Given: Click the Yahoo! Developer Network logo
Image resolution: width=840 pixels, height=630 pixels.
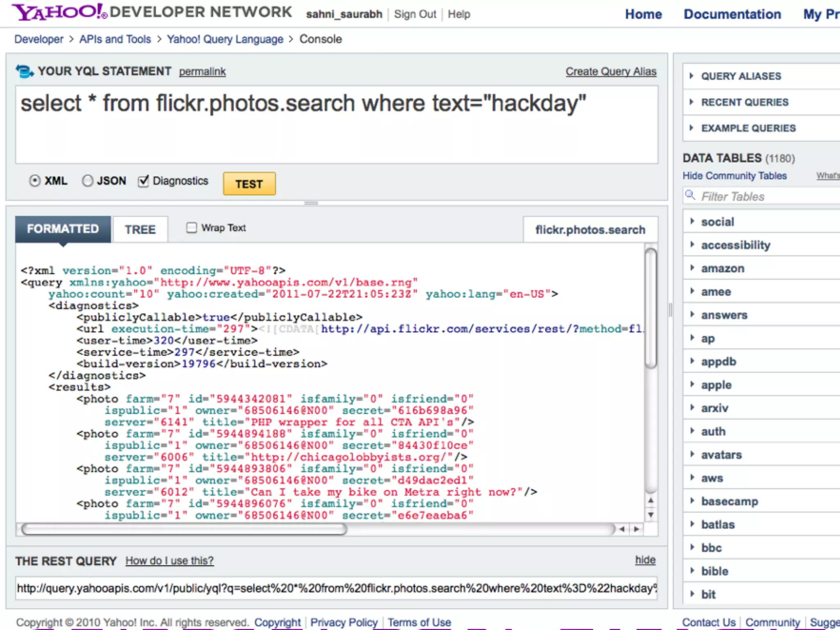Looking at the screenshot, I should [x=152, y=12].
